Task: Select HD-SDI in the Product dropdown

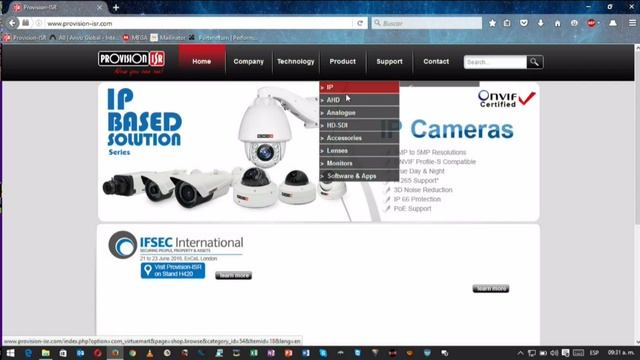Action: 359,125
